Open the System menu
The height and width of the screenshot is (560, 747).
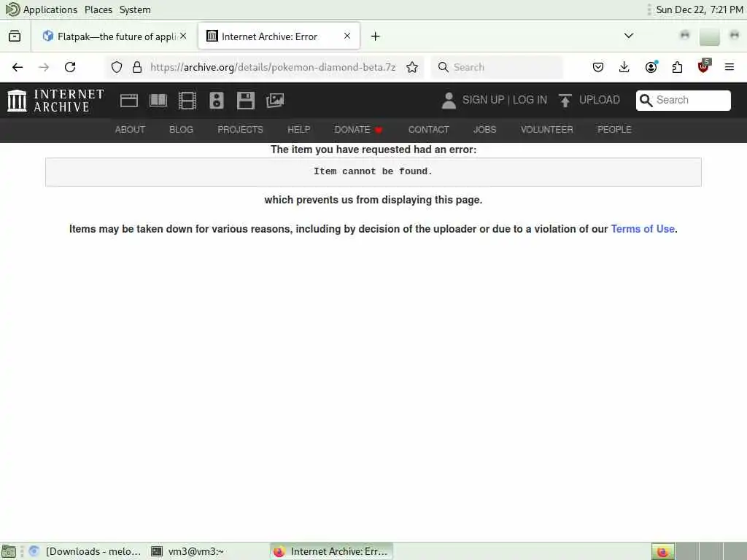click(x=135, y=9)
